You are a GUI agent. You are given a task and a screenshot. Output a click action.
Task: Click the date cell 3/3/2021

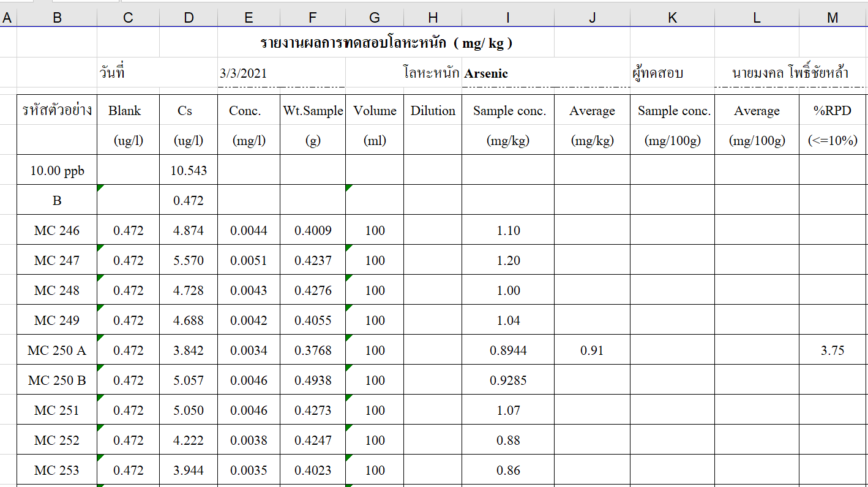(282, 73)
